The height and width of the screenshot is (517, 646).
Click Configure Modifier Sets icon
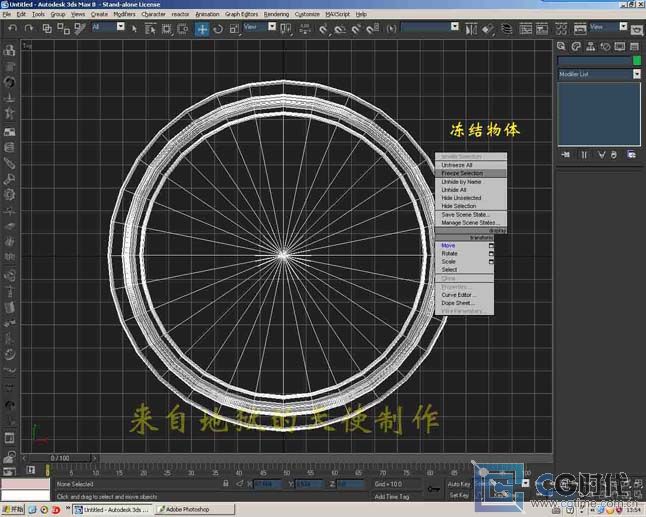coord(632,155)
